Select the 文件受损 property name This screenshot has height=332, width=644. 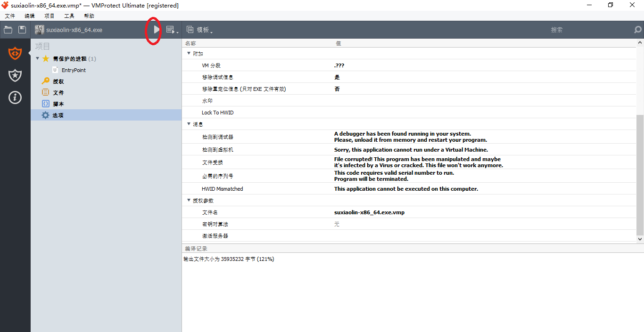click(212, 162)
